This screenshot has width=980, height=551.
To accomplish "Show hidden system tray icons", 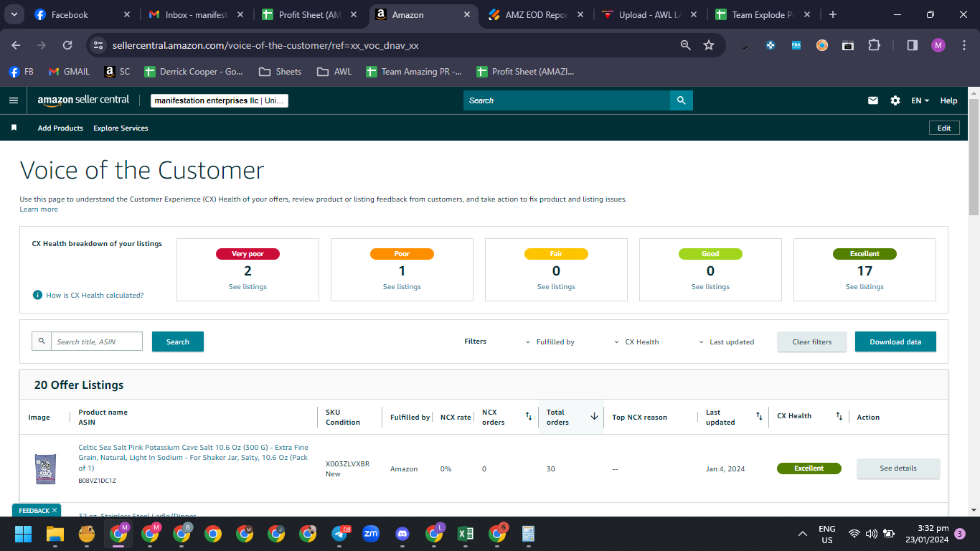I will point(803,534).
